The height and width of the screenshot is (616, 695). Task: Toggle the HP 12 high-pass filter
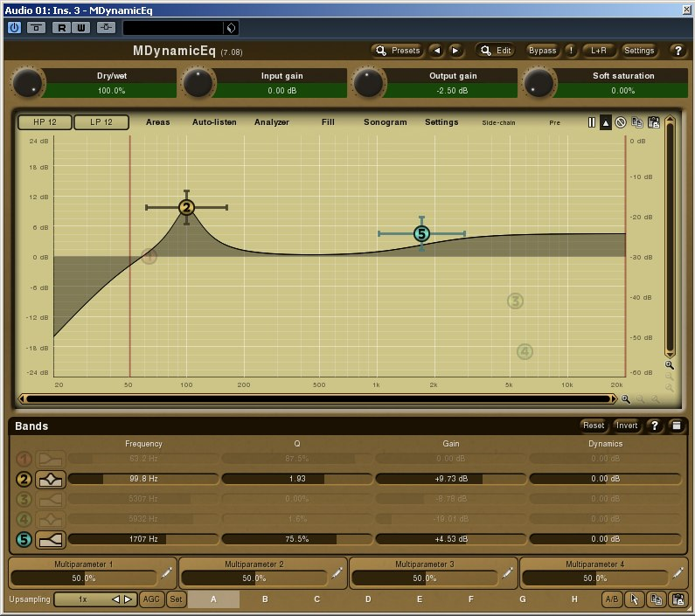[x=45, y=121]
